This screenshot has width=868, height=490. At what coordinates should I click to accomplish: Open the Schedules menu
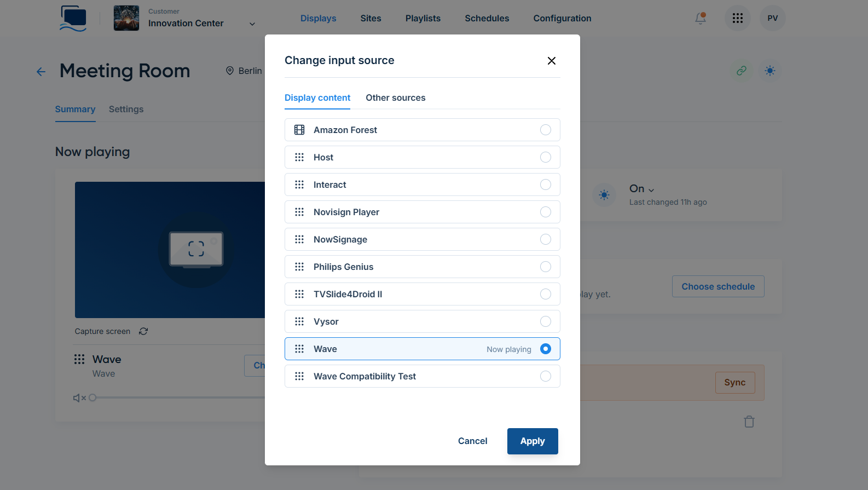(487, 18)
